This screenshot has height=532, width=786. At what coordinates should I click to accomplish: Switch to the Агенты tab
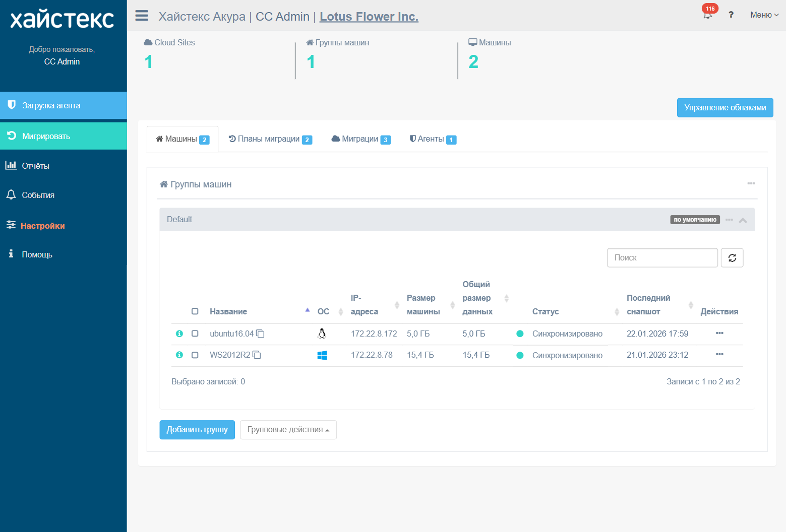pyautogui.click(x=433, y=139)
